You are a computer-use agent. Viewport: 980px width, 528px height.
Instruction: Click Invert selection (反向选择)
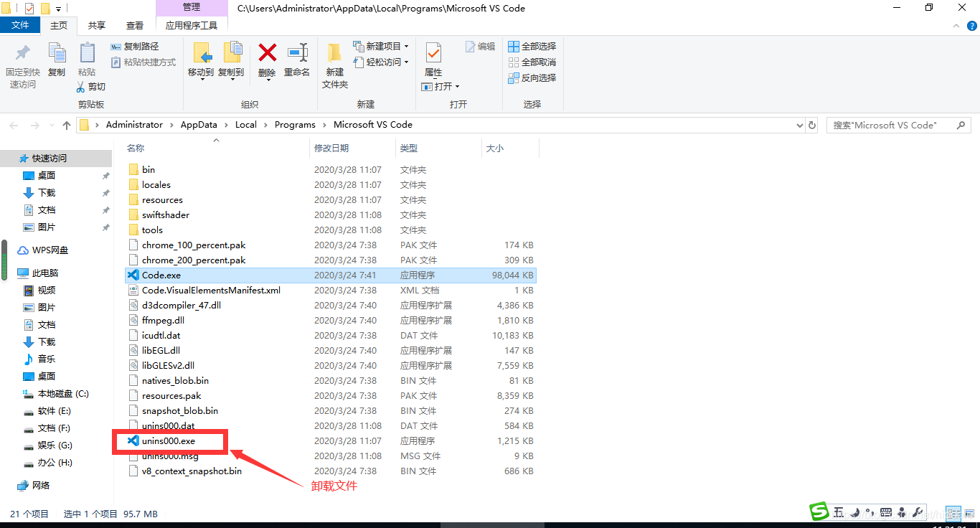(532, 78)
